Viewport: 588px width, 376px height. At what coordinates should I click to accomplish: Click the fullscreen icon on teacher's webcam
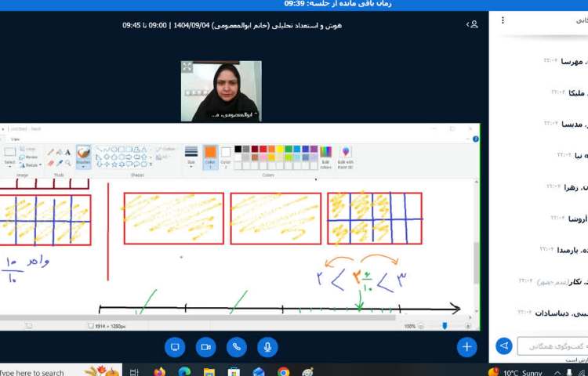[187, 67]
